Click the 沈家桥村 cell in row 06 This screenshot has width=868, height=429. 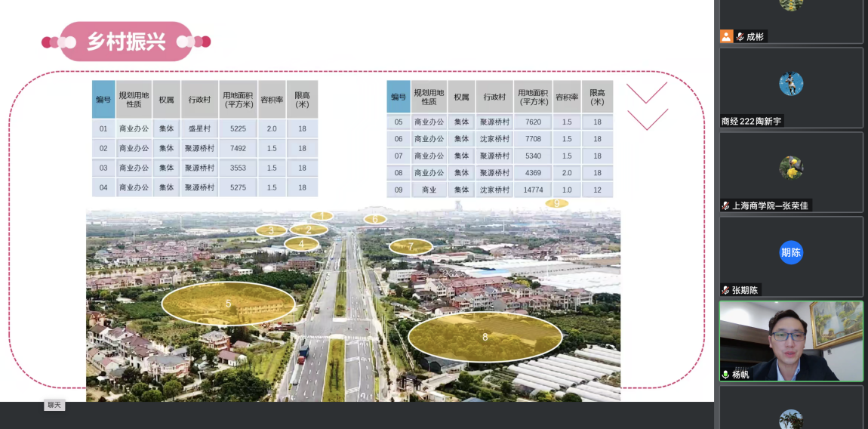(494, 139)
